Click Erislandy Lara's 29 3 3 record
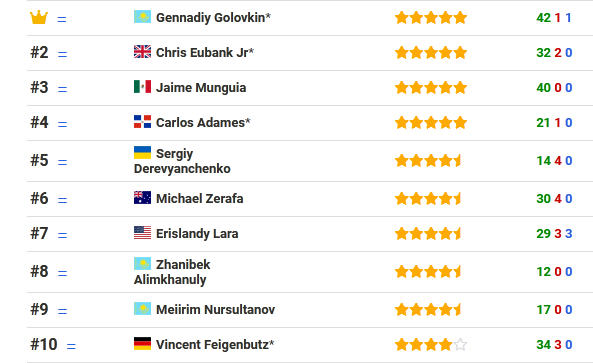 coord(554,234)
